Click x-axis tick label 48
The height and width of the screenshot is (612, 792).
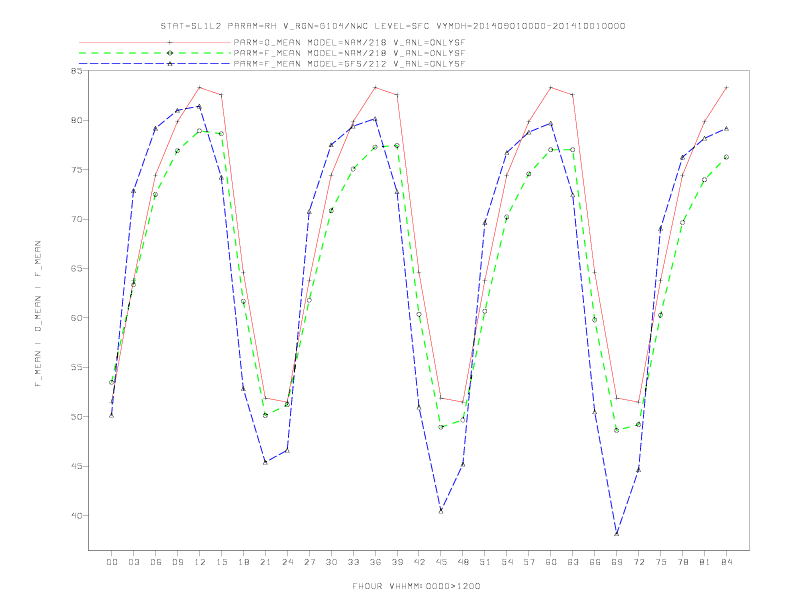tap(463, 562)
